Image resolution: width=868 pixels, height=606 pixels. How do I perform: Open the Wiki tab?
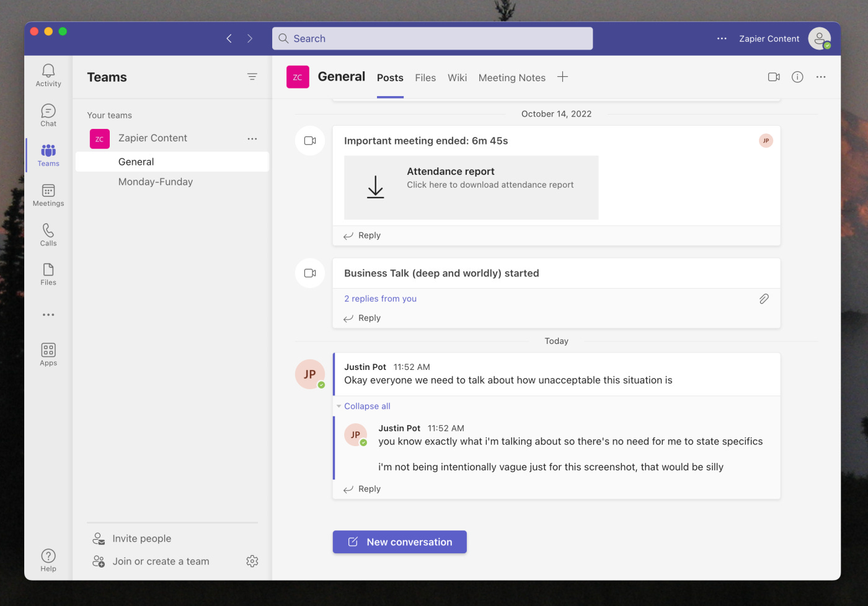tap(457, 77)
